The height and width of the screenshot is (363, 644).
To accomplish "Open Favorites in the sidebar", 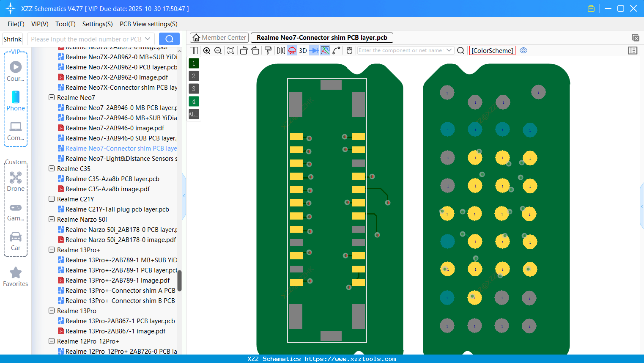I will click(16, 277).
